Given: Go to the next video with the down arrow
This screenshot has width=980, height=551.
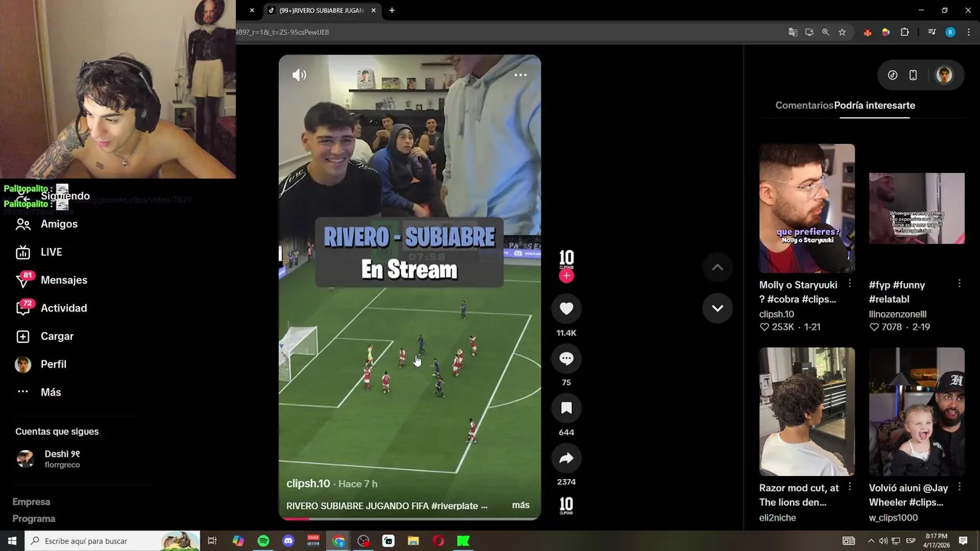Looking at the screenshot, I should [717, 308].
